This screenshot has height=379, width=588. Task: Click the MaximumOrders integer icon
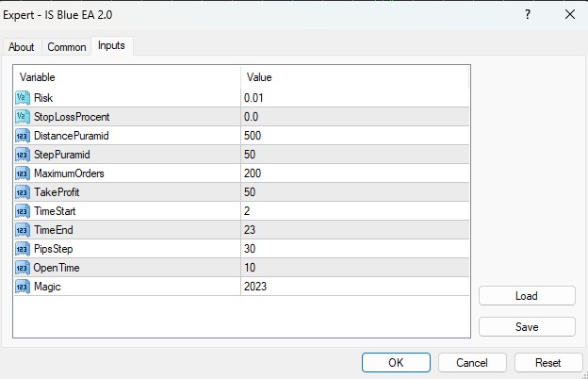(x=23, y=173)
